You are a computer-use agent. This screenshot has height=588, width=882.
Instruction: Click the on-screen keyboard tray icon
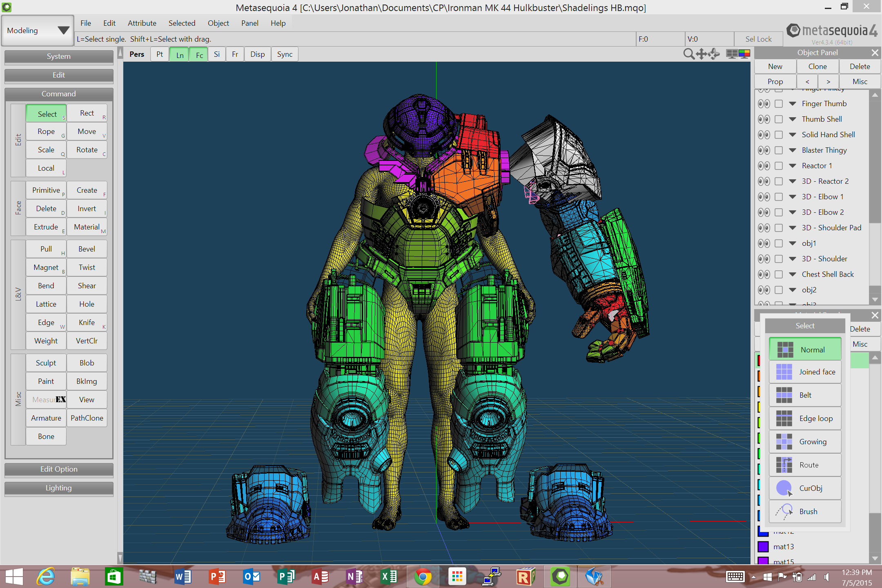(735, 577)
